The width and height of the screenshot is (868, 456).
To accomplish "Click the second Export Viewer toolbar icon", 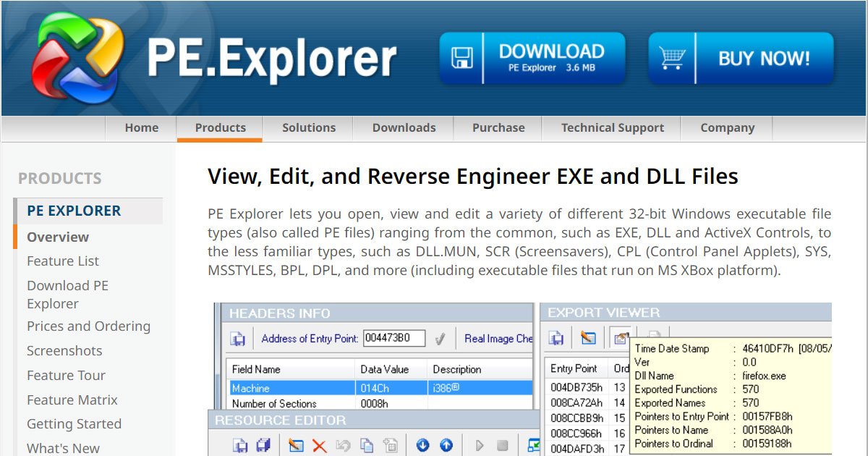I will tap(588, 338).
